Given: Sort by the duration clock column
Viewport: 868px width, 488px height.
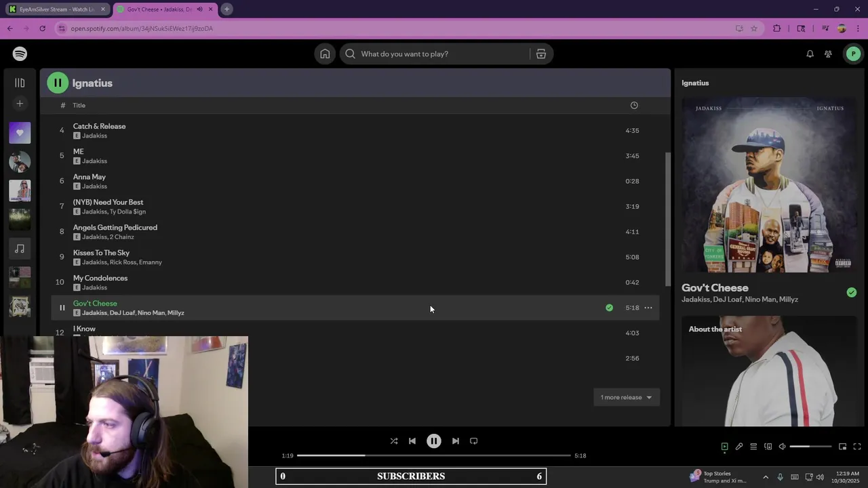Looking at the screenshot, I should tap(634, 105).
